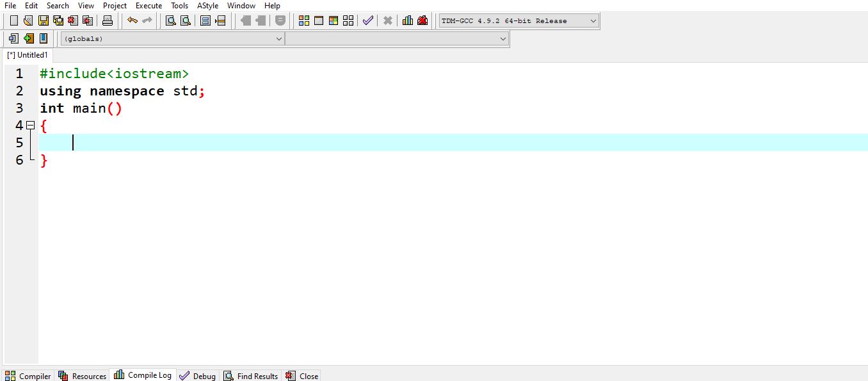Expand the (globals) class dropdown

(x=172, y=38)
